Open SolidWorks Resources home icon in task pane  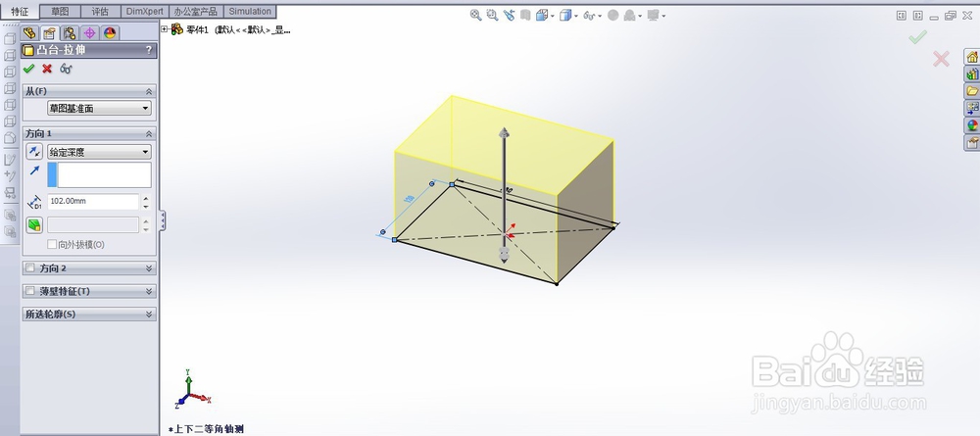click(x=972, y=57)
